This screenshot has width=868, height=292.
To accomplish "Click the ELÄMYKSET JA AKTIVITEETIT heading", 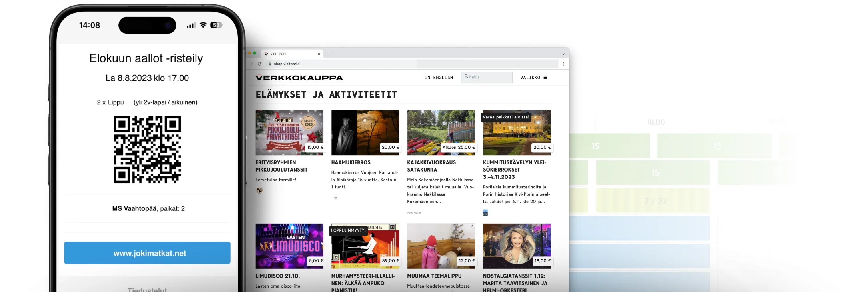I will point(326,95).
